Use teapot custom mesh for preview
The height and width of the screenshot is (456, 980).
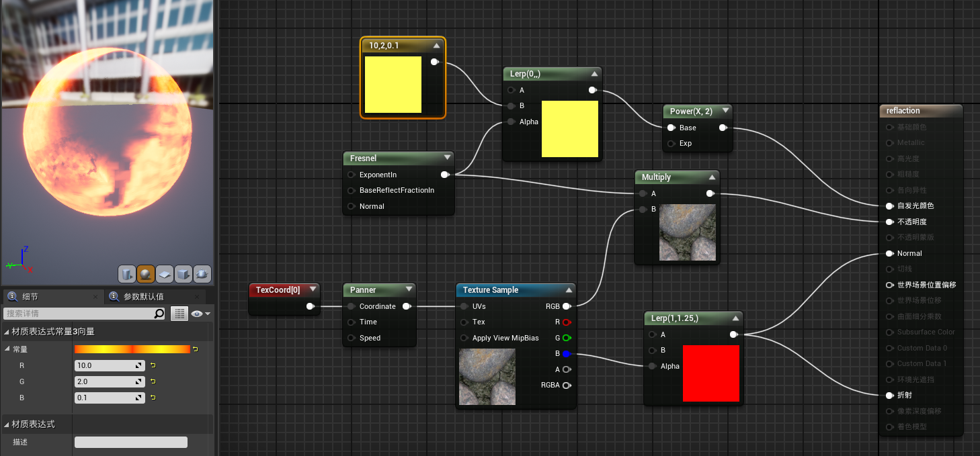pos(202,274)
